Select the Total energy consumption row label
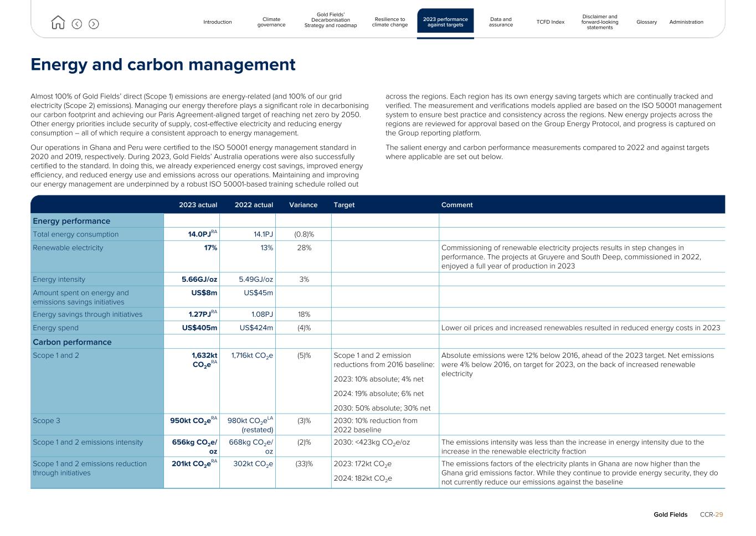The image size is (756, 536). [x=75, y=234]
